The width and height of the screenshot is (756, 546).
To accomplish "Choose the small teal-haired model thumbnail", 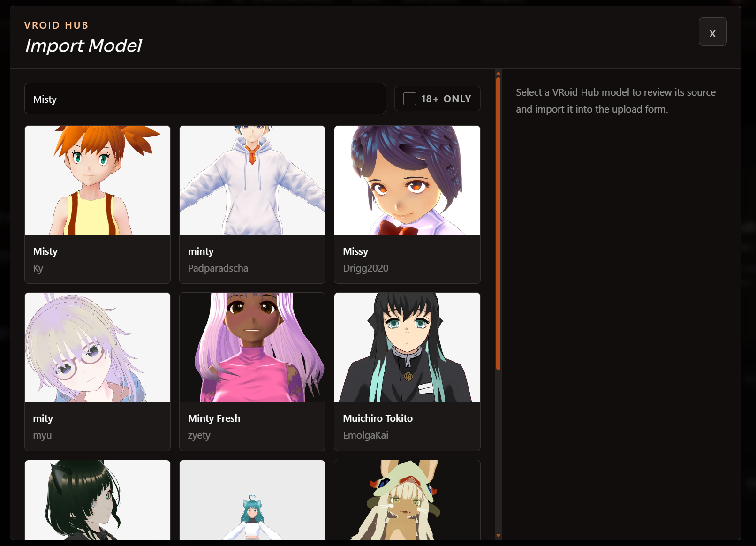I will [x=252, y=500].
